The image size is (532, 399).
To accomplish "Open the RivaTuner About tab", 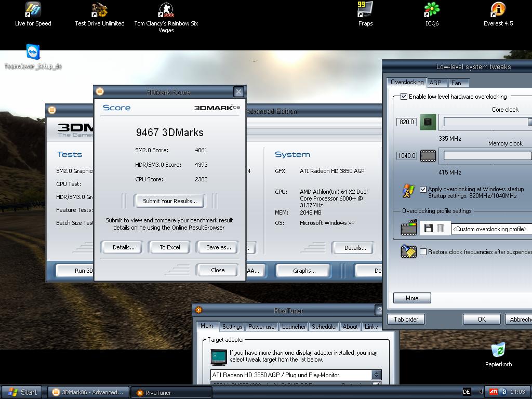I will 350,326.
